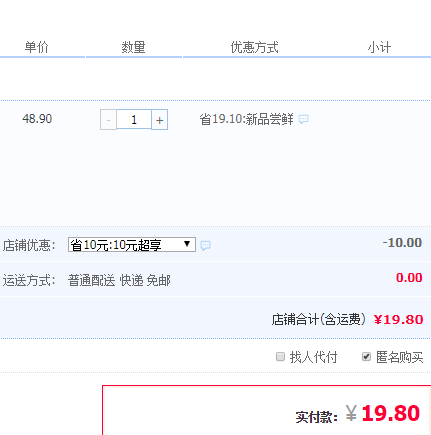Click the 优惠方式 column header
This screenshot has height=435, width=431.
255,47
